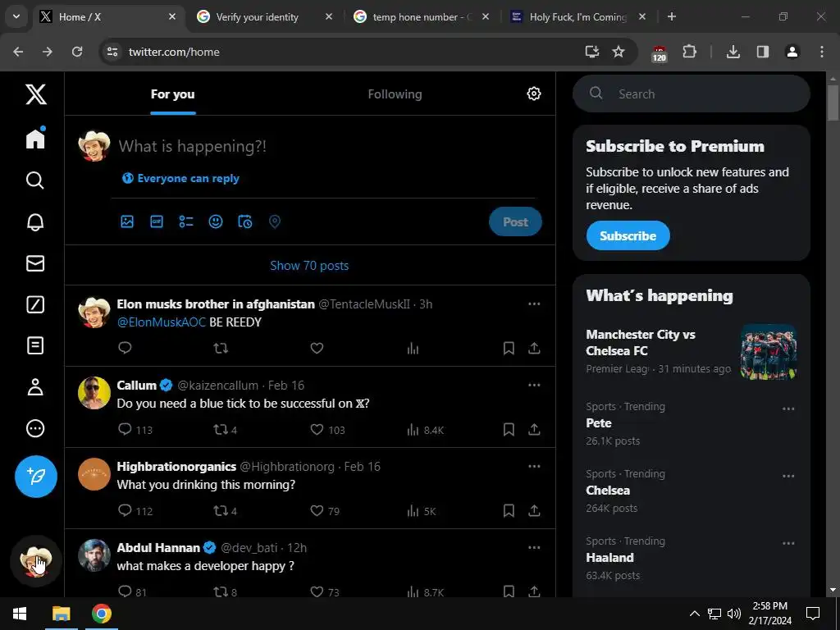
Task: Open Manchester City match thumbnail image
Action: click(768, 351)
